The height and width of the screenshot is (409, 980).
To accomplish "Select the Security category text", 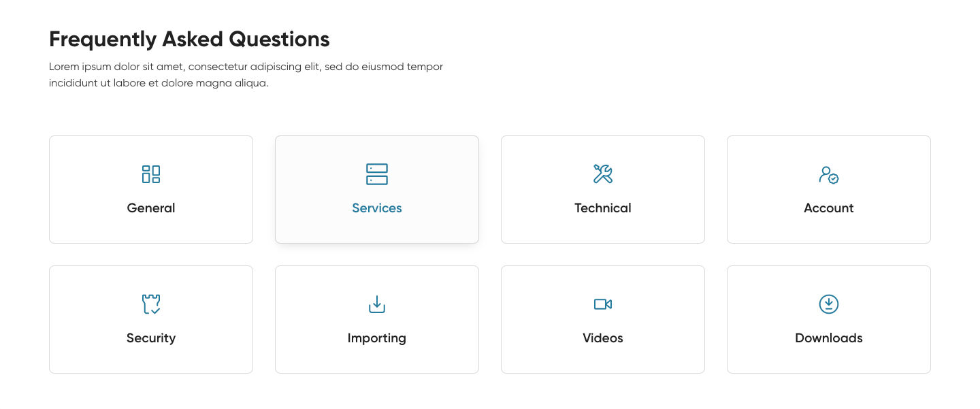I will 151,338.
